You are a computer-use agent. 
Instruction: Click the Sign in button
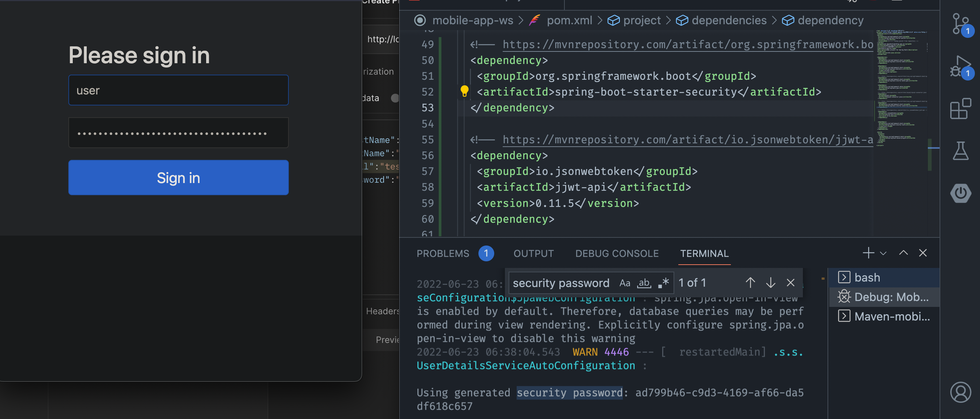point(179,177)
